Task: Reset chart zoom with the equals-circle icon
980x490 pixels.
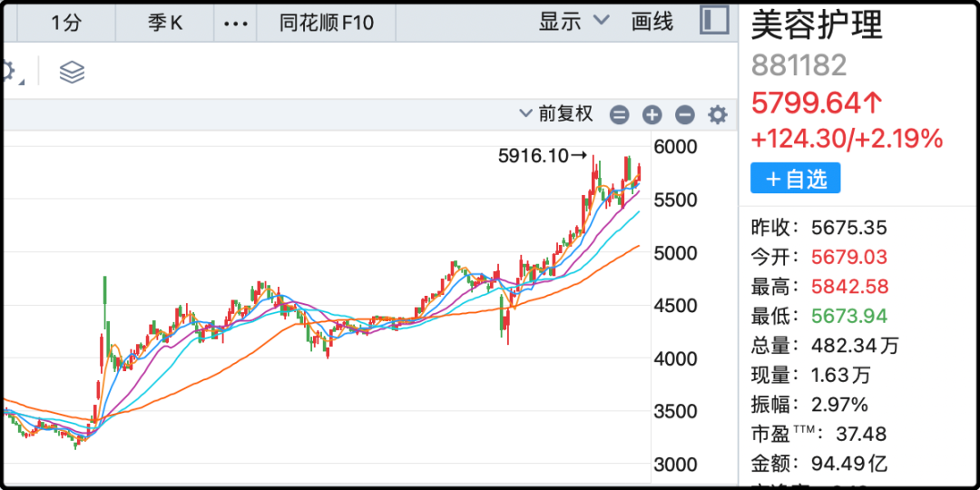Action: (x=619, y=114)
